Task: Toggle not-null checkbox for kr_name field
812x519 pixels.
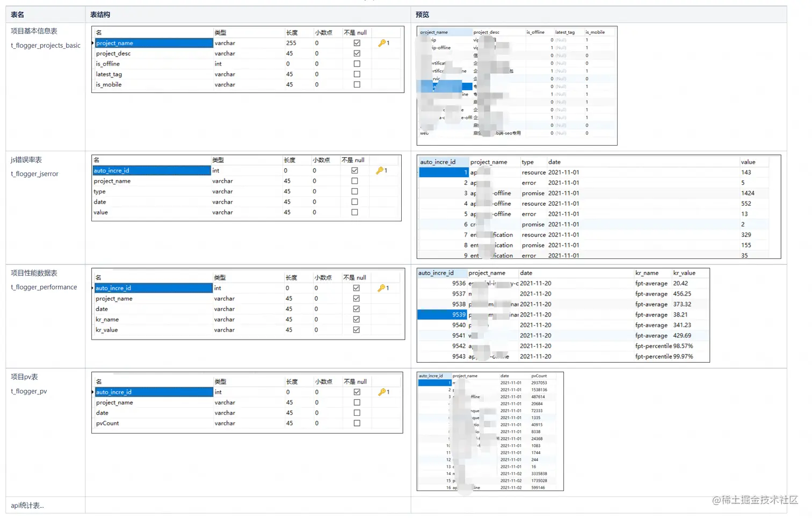Action: [356, 319]
